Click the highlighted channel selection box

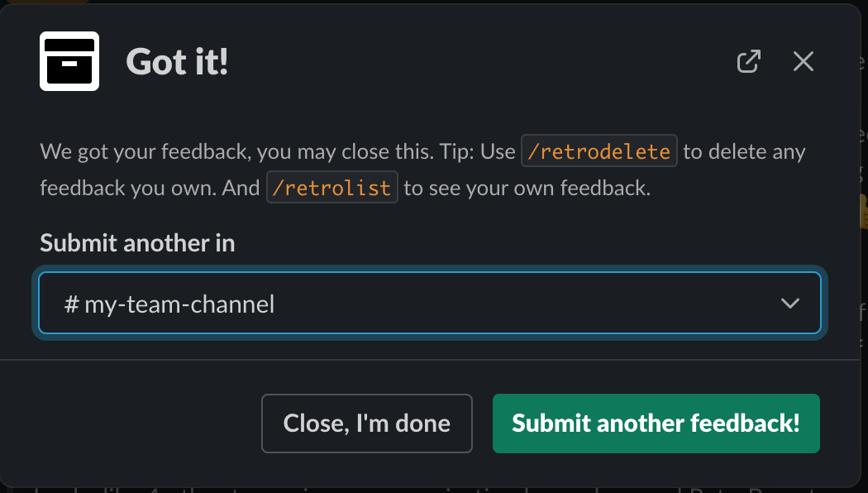(430, 303)
